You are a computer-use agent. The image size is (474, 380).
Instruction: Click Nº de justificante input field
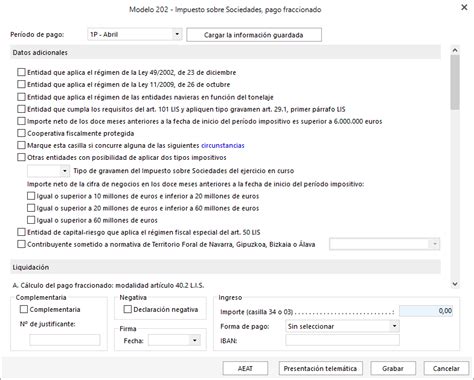click(65, 340)
